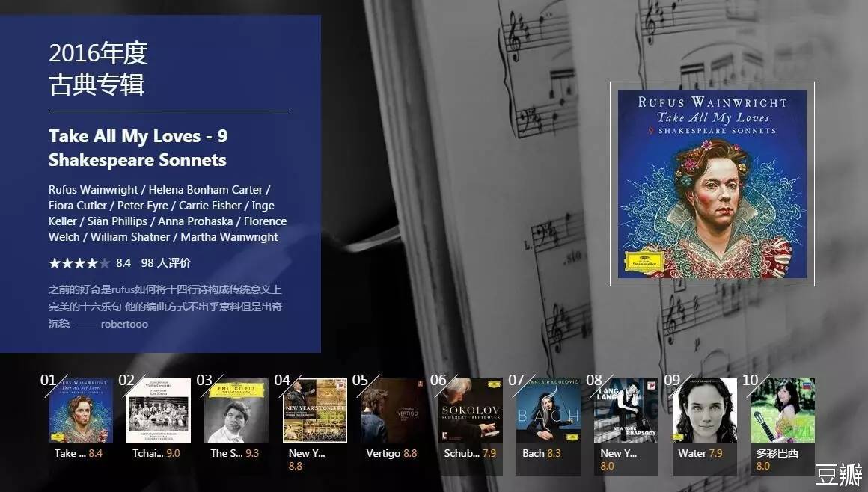Click the "Water" label under rank 09
The height and width of the screenshot is (492, 868).
[x=692, y=453]
